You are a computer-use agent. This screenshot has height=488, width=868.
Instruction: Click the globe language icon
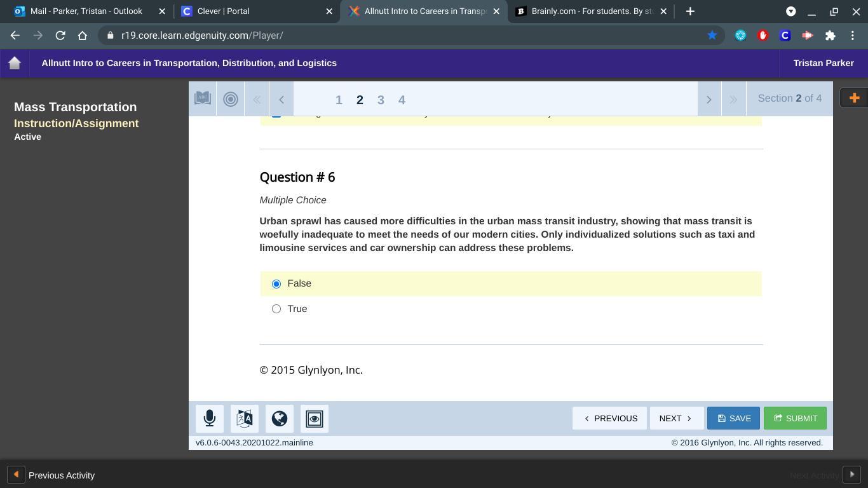click(x=280, y=419)
